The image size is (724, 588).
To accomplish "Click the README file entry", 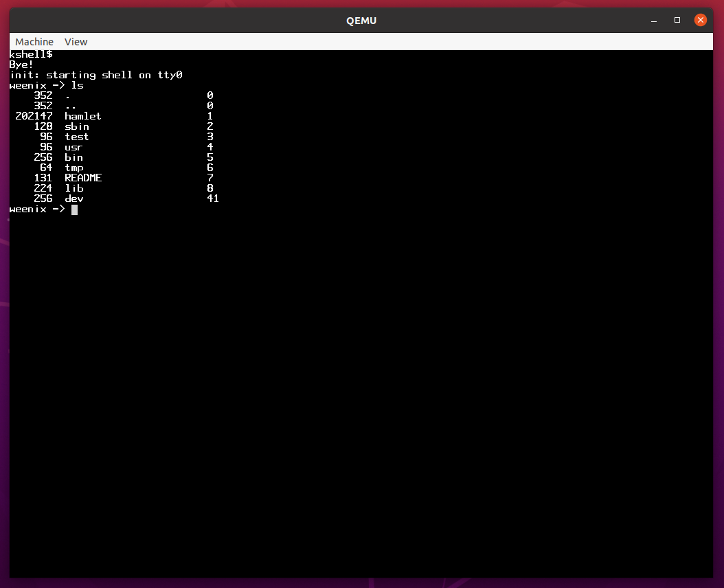I will pos(83,178).
